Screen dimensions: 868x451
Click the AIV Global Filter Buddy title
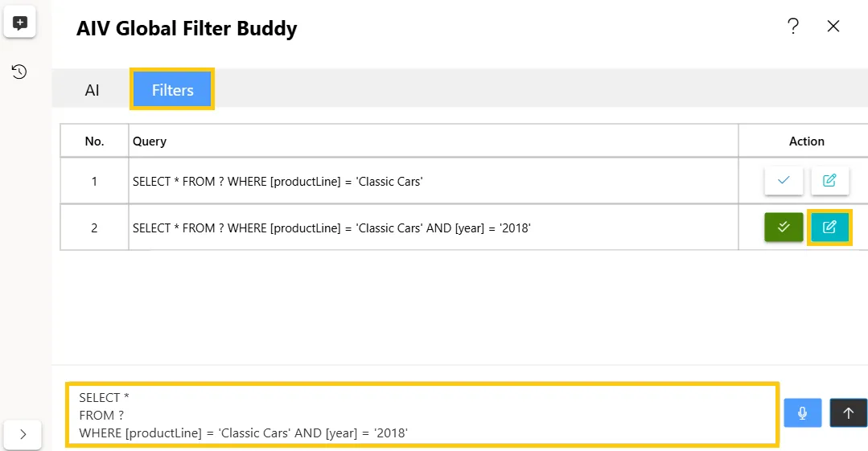point(187,29)
